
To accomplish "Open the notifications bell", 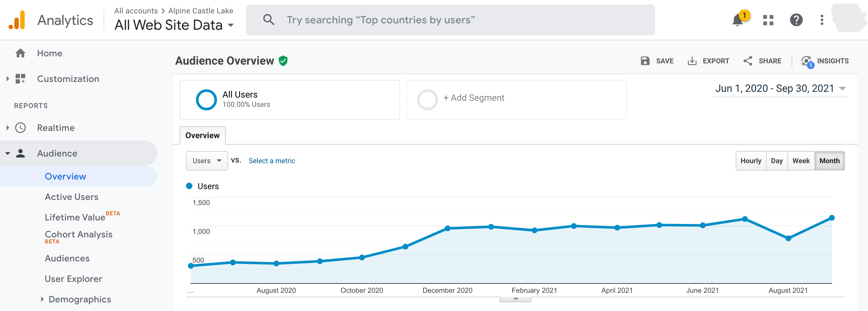I will 738,20.
